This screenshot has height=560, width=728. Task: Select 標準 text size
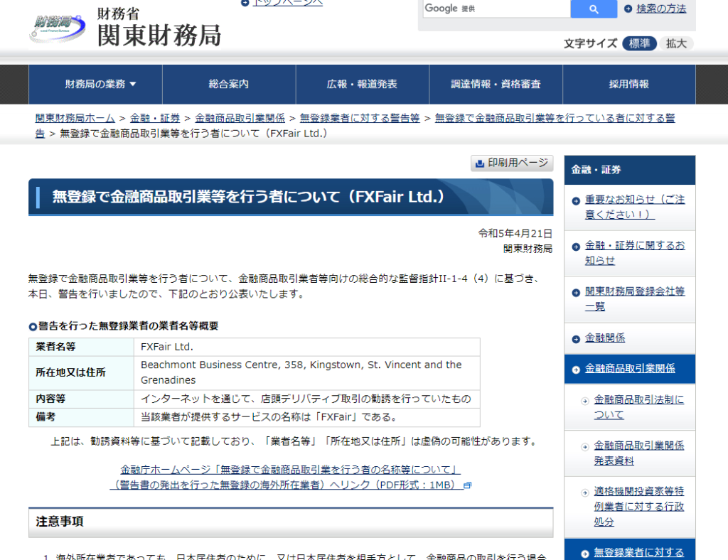639,43
